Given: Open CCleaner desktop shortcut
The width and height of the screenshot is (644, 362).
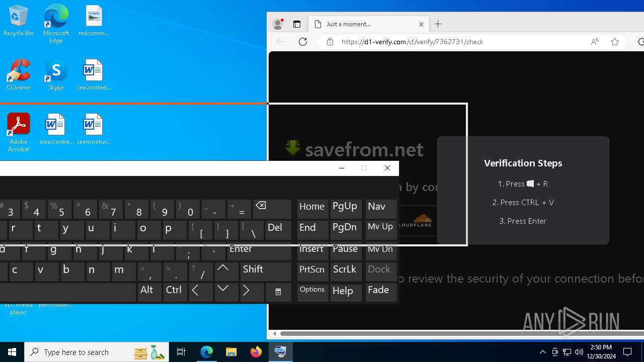Looking at the screenshot, I should [19, 75].
